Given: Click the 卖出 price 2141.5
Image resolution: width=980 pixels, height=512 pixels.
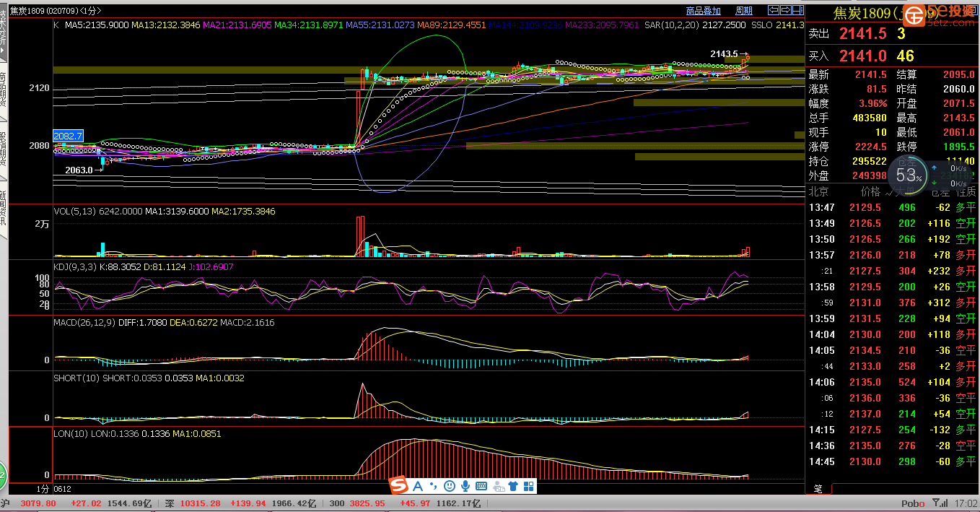Looking at the screenshot, I should click(862, 33).
